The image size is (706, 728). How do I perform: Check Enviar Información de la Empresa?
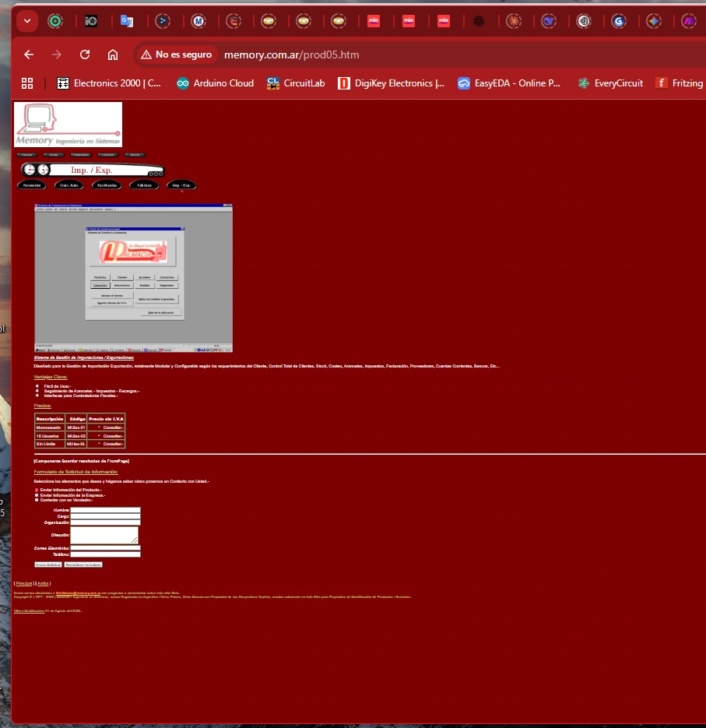click(x=37, y=495)
